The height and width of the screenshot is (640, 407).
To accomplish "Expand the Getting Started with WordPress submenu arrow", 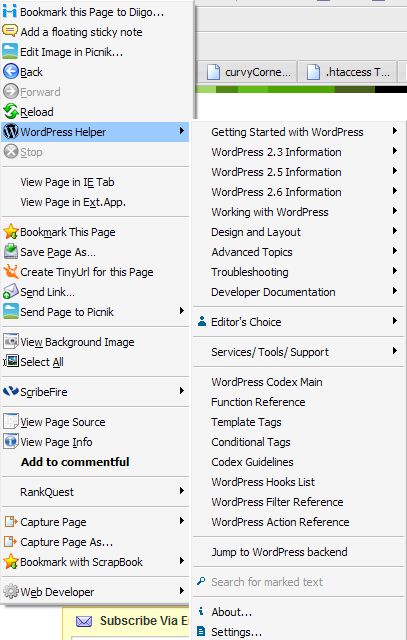I will (395, 131).
